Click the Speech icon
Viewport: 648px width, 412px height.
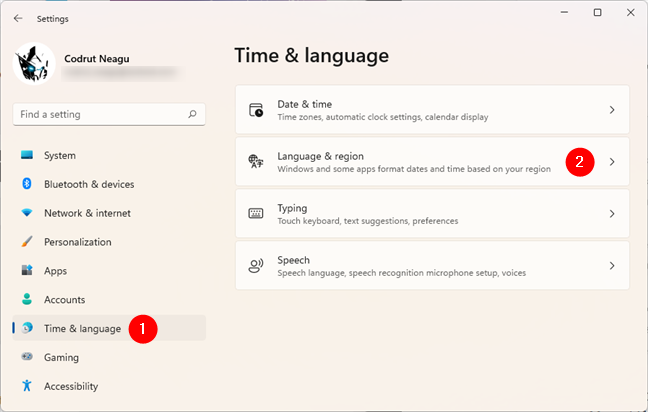coord(256,266)
